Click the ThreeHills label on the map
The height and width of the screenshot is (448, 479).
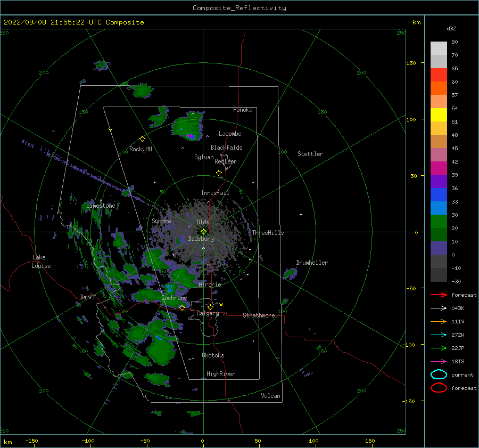pyautogui.click(x=268, y=233)
